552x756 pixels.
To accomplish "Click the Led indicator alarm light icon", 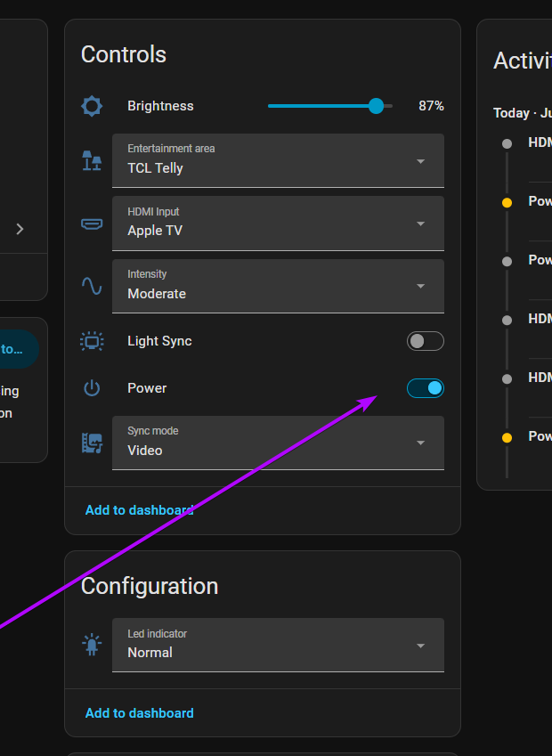I will (x=92, y=645).
